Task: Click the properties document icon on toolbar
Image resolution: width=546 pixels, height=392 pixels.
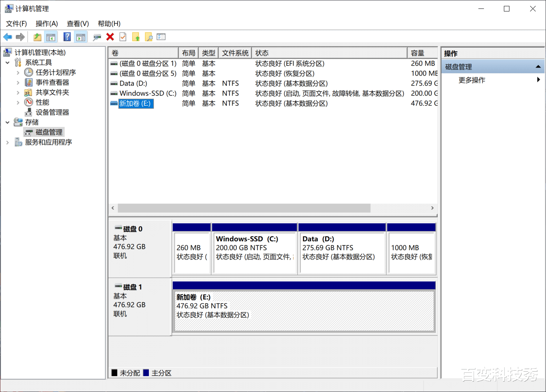Action: (x=123, y=37)
